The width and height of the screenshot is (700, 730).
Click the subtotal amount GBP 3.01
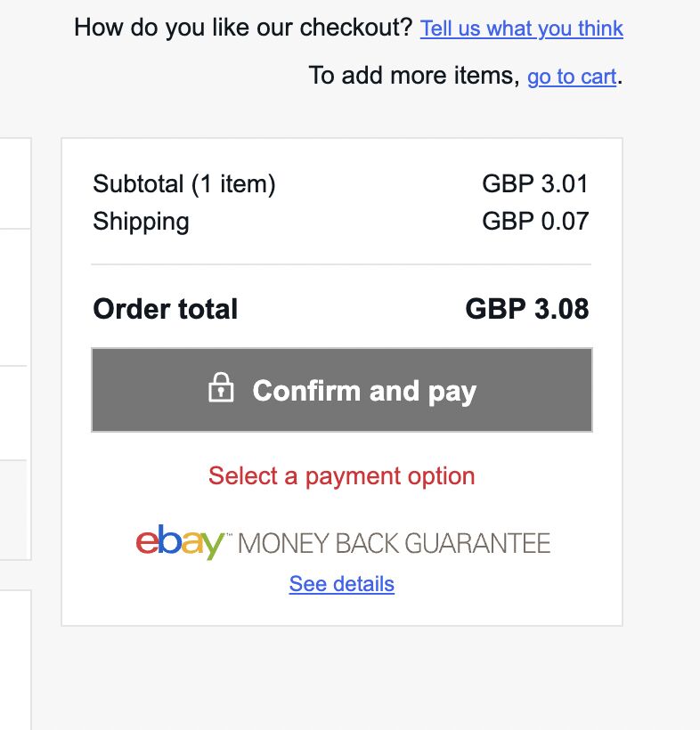coord(535,184)
